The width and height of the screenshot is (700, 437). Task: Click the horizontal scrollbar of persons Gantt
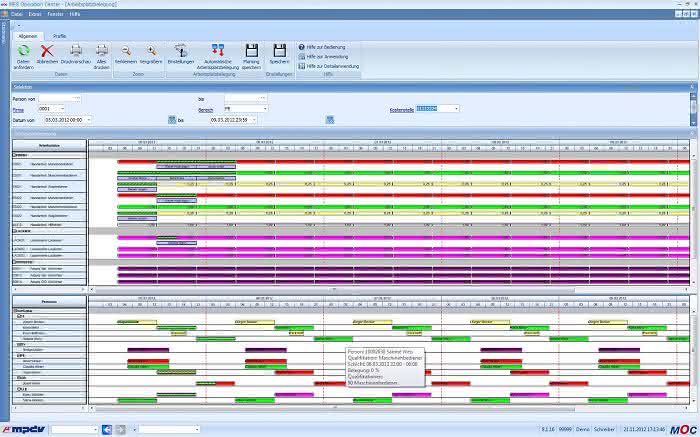[335, 408]
